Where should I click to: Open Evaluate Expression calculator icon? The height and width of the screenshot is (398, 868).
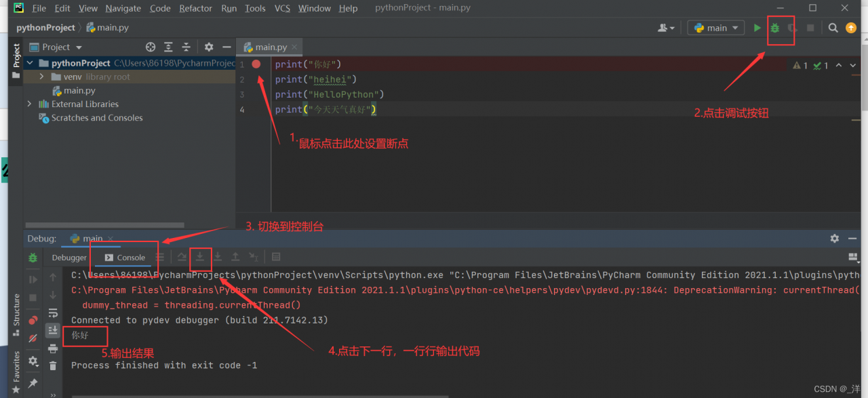(x=276, y=257)
